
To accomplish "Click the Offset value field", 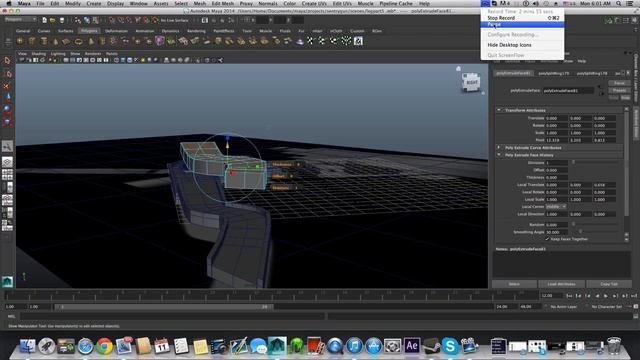I will point(557,170).
